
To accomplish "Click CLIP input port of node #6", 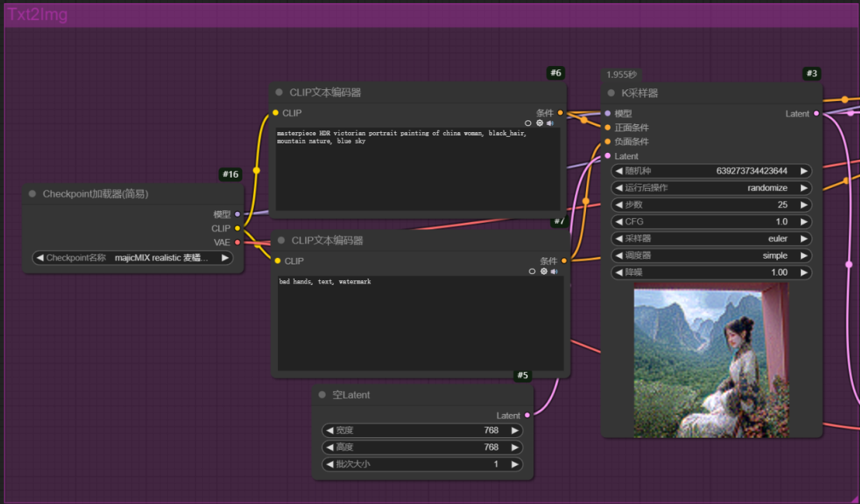I will (x=276, y=113).
